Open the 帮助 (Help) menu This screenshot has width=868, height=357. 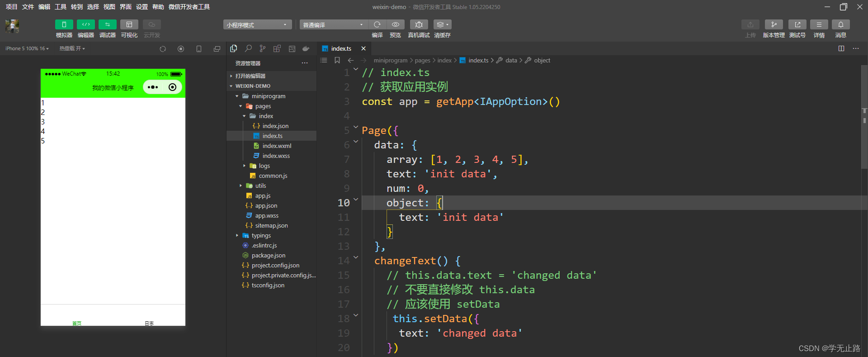[158, 7]
